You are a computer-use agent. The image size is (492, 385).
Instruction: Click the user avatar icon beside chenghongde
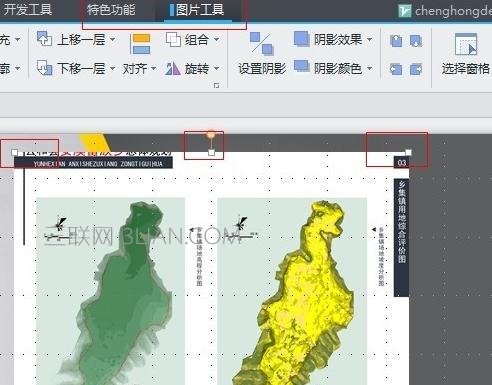(x=405, y=11)
